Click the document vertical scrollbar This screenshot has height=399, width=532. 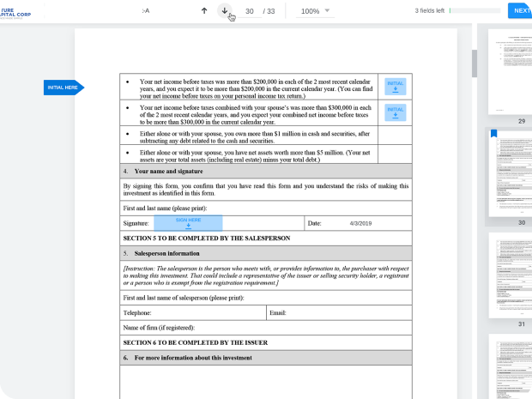(475, 63)
